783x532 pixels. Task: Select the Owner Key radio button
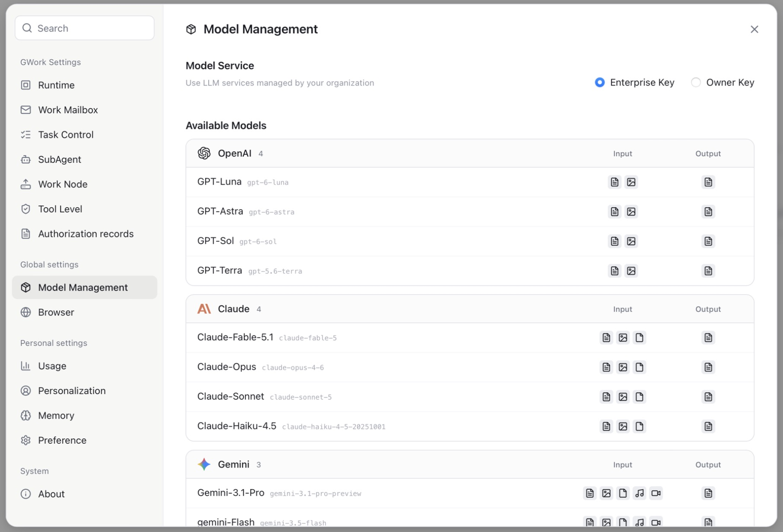click(695, 82)
